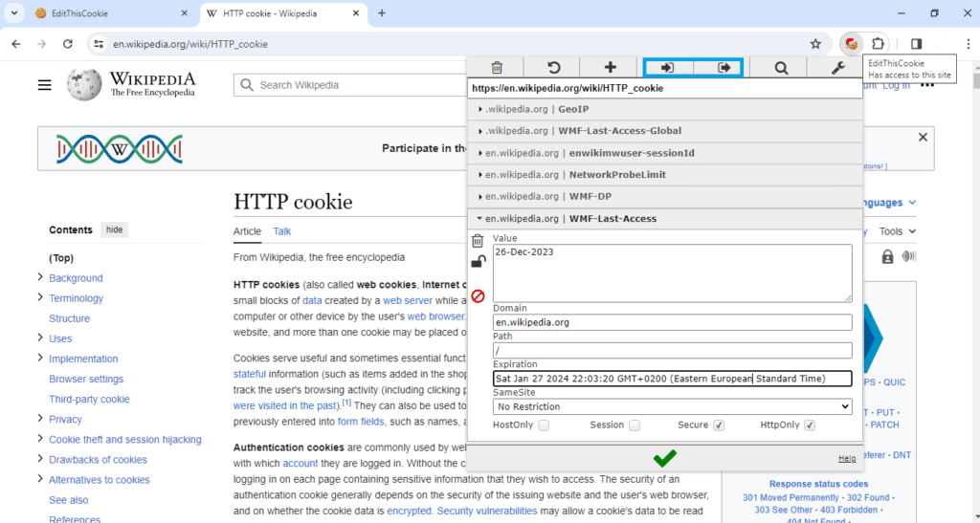
Task: Open the Third-party cookie contents link
Action: tap(89, 400)
